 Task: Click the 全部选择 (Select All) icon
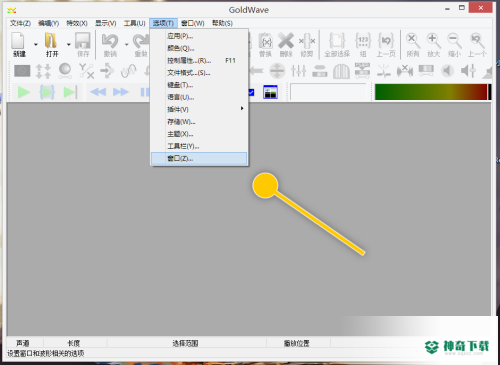337,41
